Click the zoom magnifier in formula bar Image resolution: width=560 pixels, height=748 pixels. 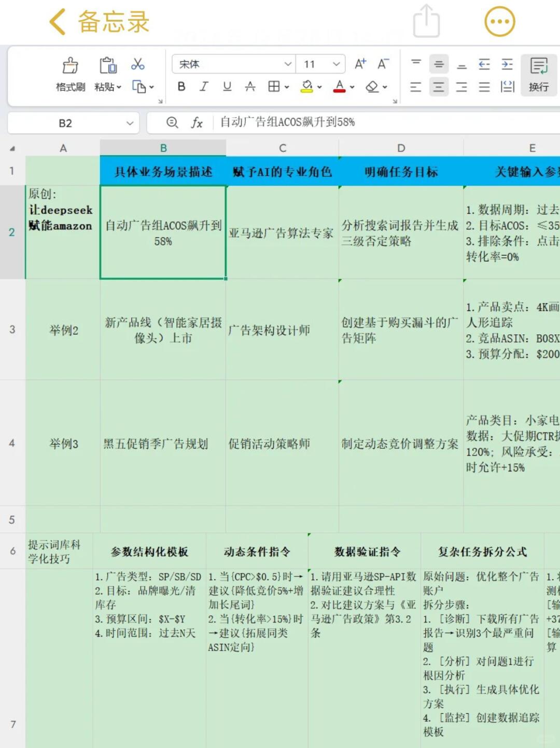(x=172, y=122)
